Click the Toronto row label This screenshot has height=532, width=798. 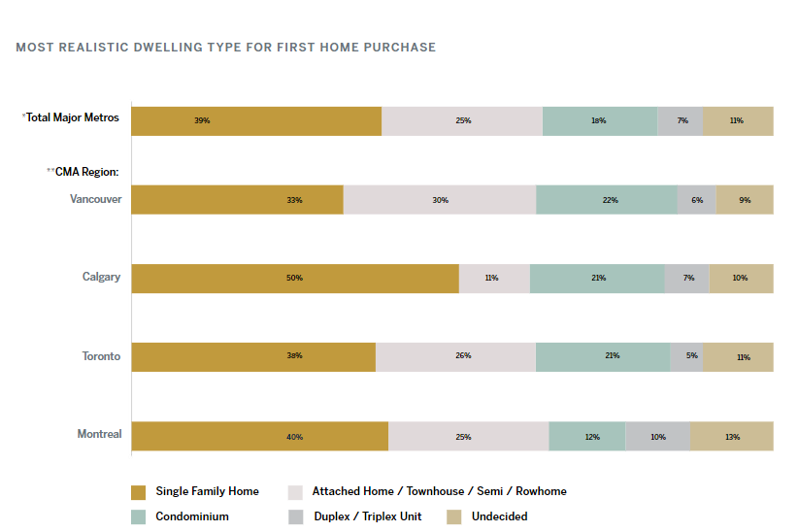point(101,356)
